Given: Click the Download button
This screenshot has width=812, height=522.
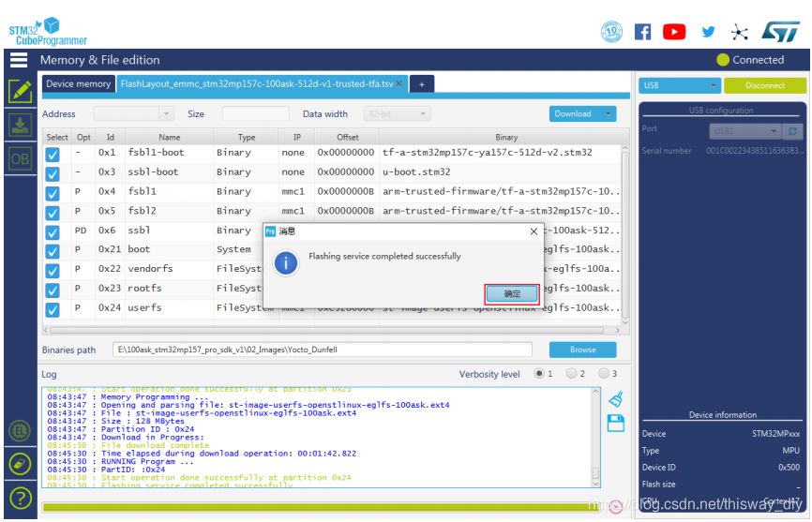Looking at the screenshot, I should coord(573,113).
